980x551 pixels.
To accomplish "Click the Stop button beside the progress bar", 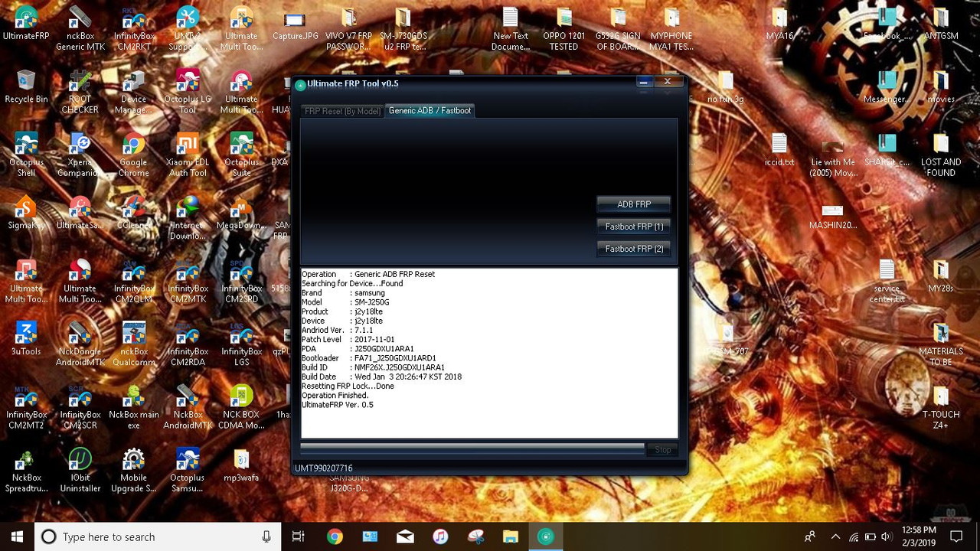I will (x=662, y=450).
